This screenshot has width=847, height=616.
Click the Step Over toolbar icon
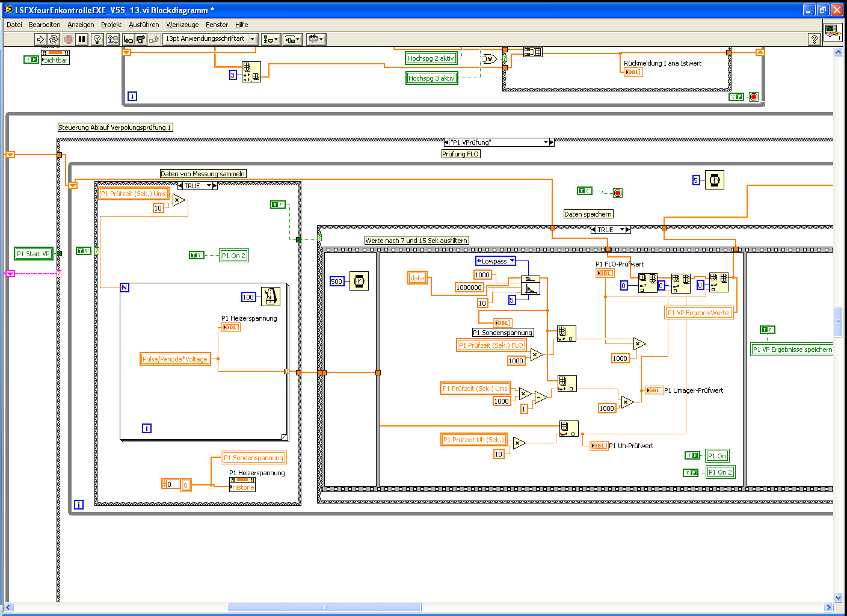coord(141,39)
